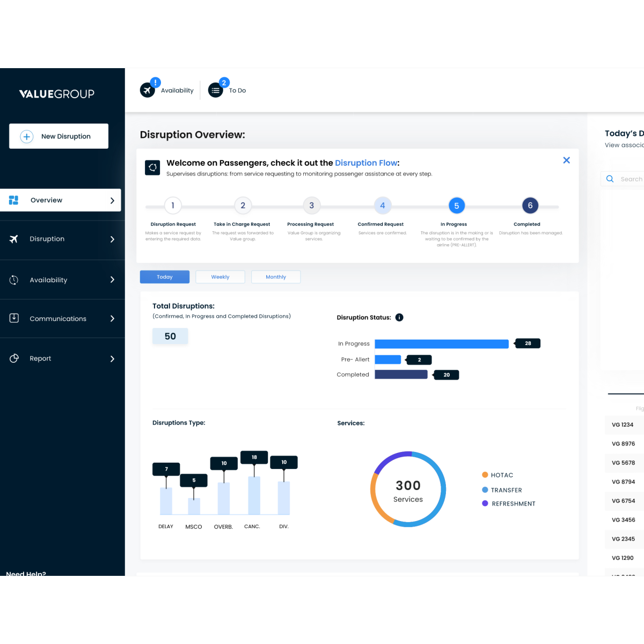The height and width of the screenshot is (644, 644).
Task: Click the Availability clock icon in sidebar
Action: click(13, 280)
